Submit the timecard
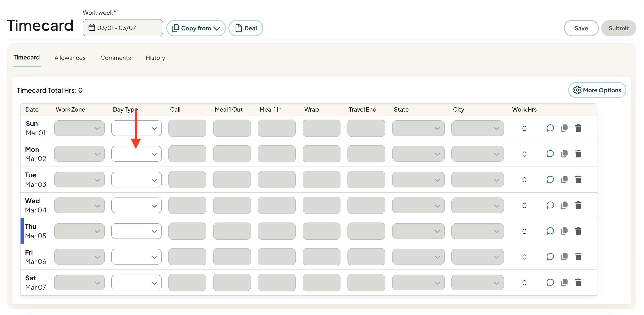644x315 pixels. tap(619, 28)
